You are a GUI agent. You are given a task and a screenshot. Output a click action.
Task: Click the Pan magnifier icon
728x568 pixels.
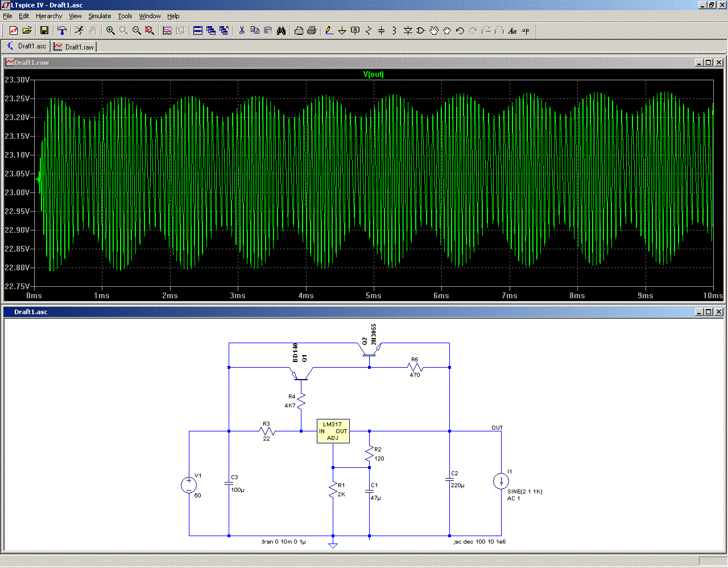123,31
